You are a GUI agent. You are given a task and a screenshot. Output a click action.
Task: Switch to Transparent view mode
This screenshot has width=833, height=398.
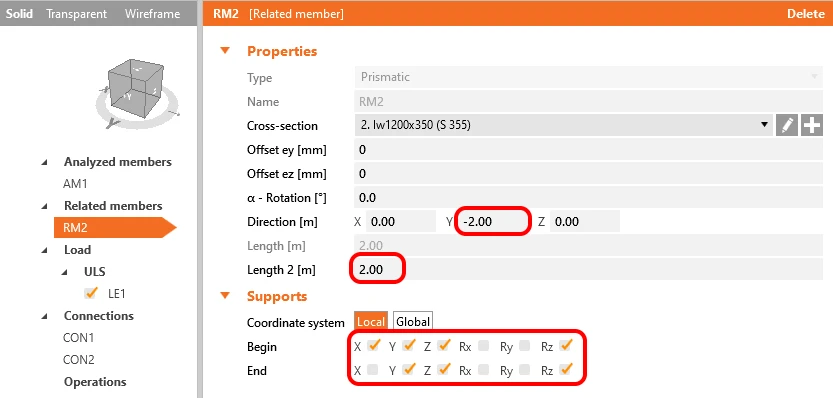coord(76,14)
